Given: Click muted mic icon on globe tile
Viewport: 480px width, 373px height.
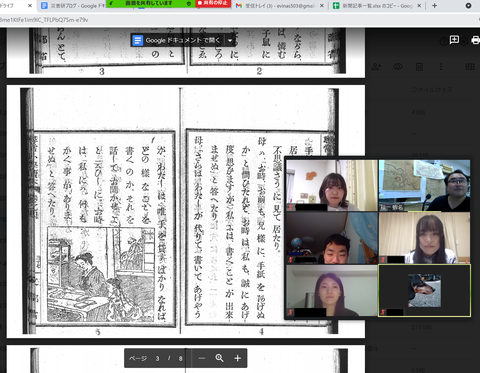Looking at the screenshot, I should pos(291,260).
